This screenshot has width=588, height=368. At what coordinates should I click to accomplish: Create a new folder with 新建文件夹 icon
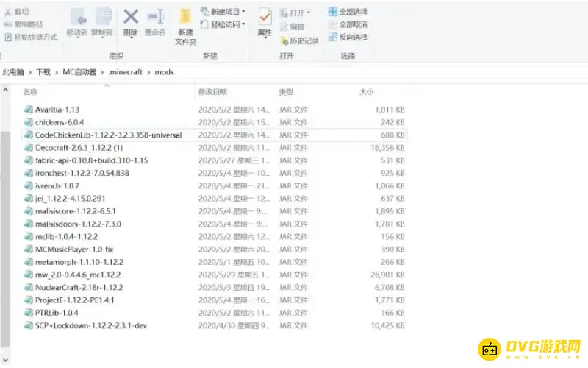pyautogui.click(x=185, y=26)
